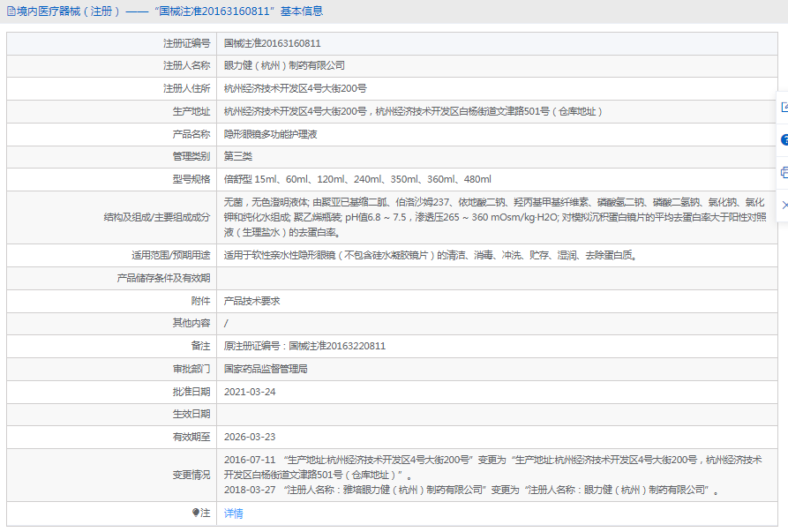Click the approval date 2021-03-24
The image size is (788, 532).
tap(250, 392)
